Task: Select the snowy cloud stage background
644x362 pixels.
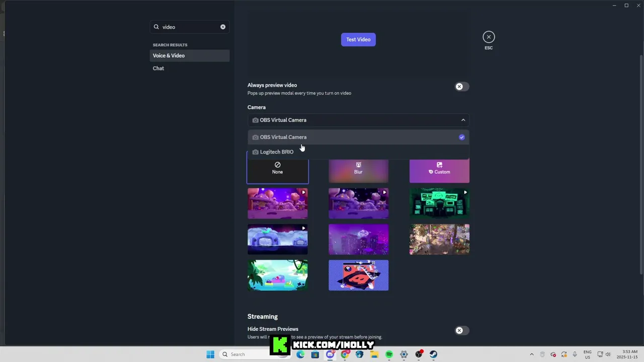Action: pyautogui.click(x=278, y=239)
